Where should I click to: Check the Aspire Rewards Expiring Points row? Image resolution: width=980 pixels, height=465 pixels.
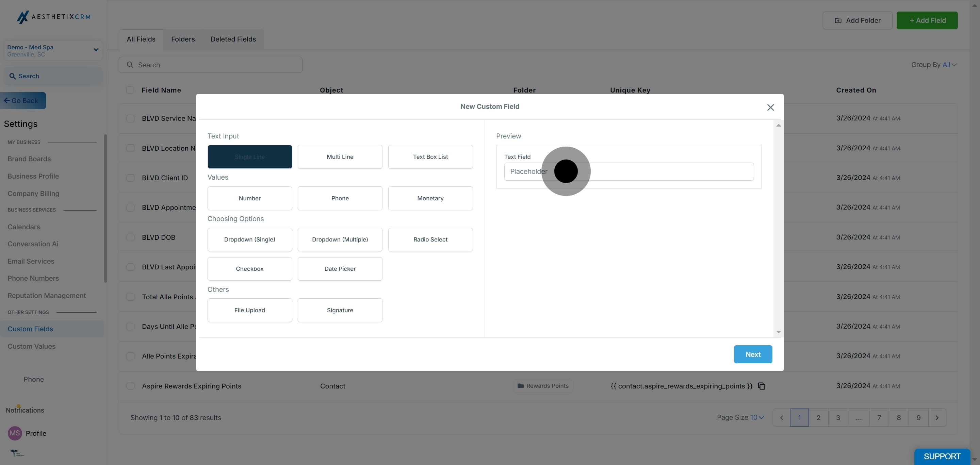pyautogui.click(x=130, y=386)
